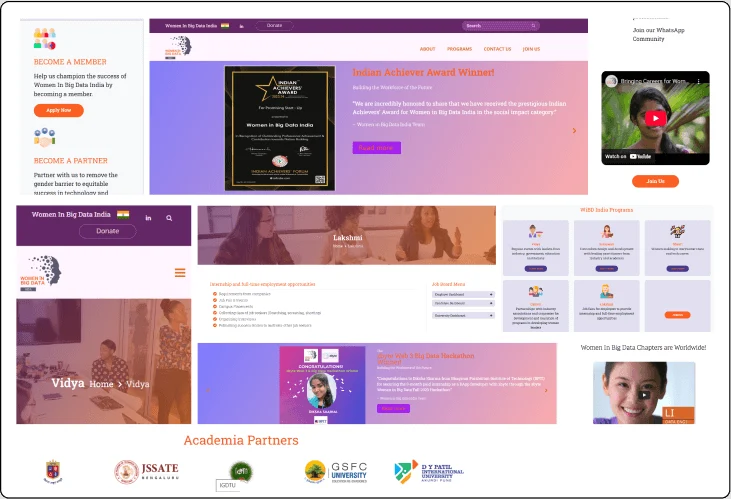This screenshot has width=731, height=499.
Task: Click the Watch on YouTube badge
Action: coord(628,156)
